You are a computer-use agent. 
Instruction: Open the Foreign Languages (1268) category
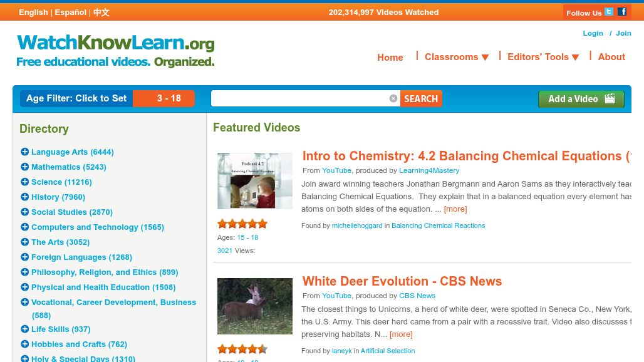point(81,257)
